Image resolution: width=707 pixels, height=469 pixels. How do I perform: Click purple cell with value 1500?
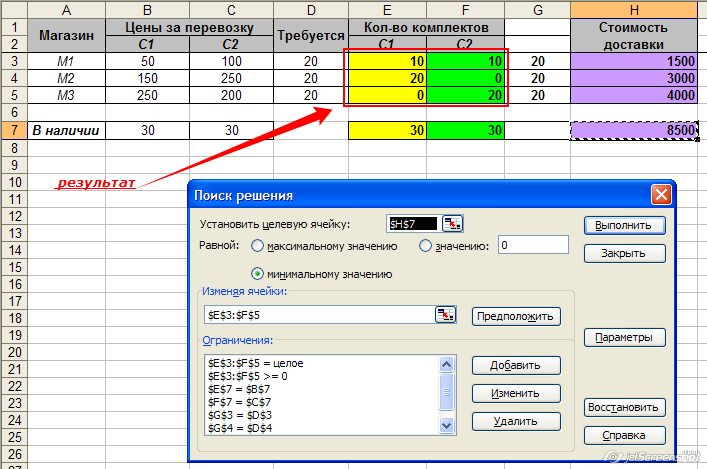634,61
